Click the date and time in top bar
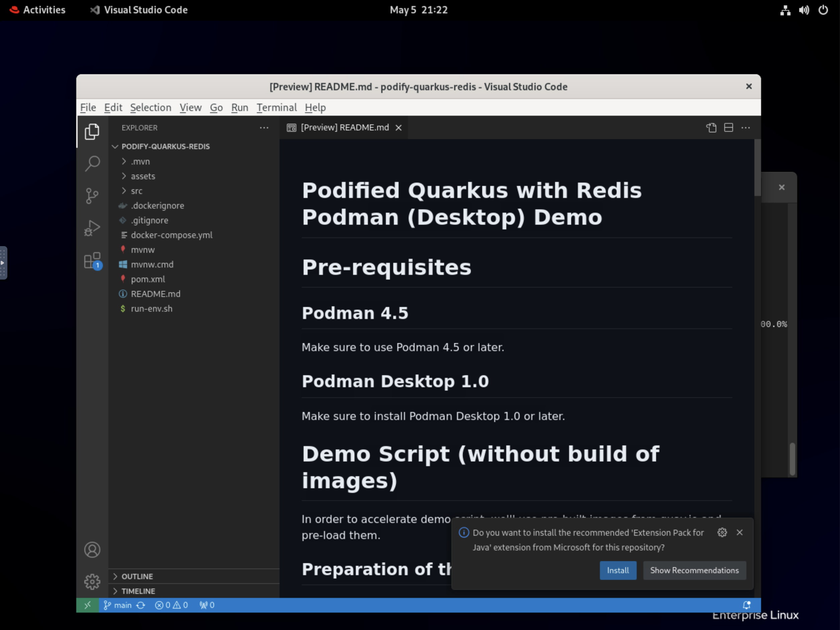Image resolution: width=840 pixels, height=630 pixels. pos(418,10)
